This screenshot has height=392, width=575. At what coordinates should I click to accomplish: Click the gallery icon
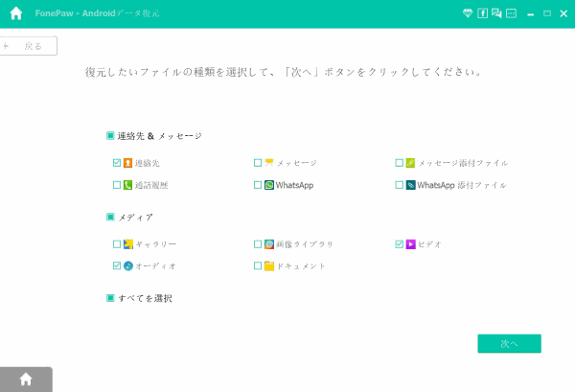(x=128, y=244)
